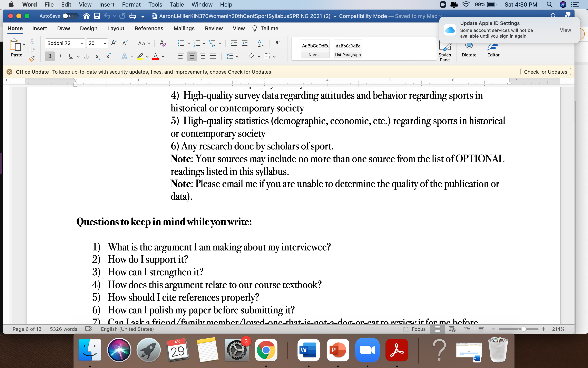Open the borders dropdown arrow
The width and height of the screenshot is (588, 368).
(275, 57)
